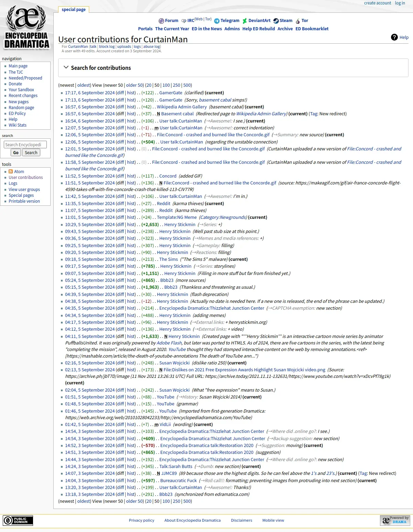Click the Go search button
413x532 pixels.
click(16, 153)
